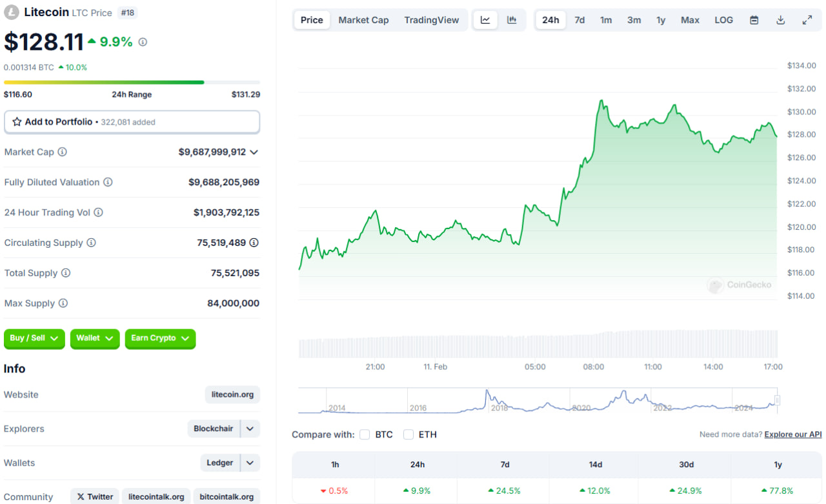Expand the Wallets dropdown arrow
The height and width of the screenshot is (504, 826).
(x=250, y=463)
